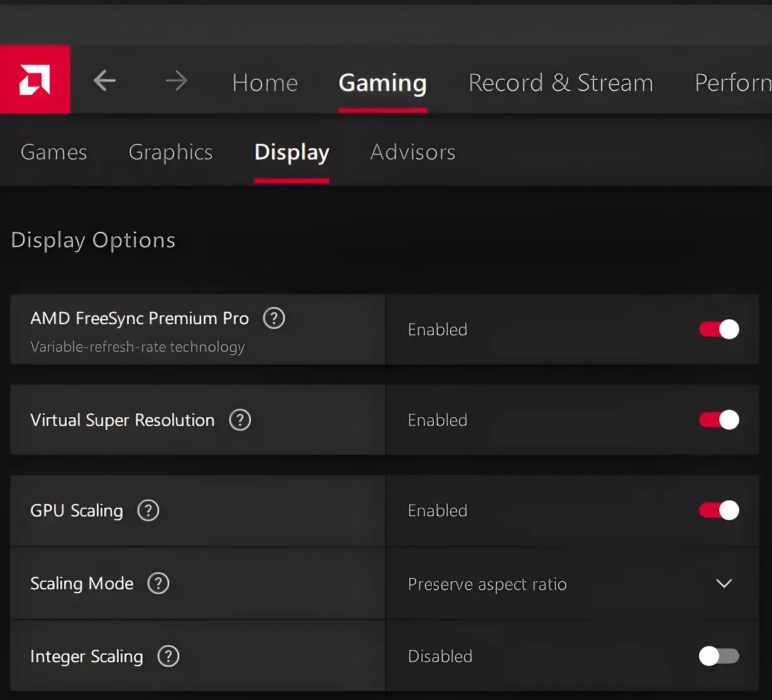
Task: Click the Integer Scaling help icon
Action: [x=168, y=656]
